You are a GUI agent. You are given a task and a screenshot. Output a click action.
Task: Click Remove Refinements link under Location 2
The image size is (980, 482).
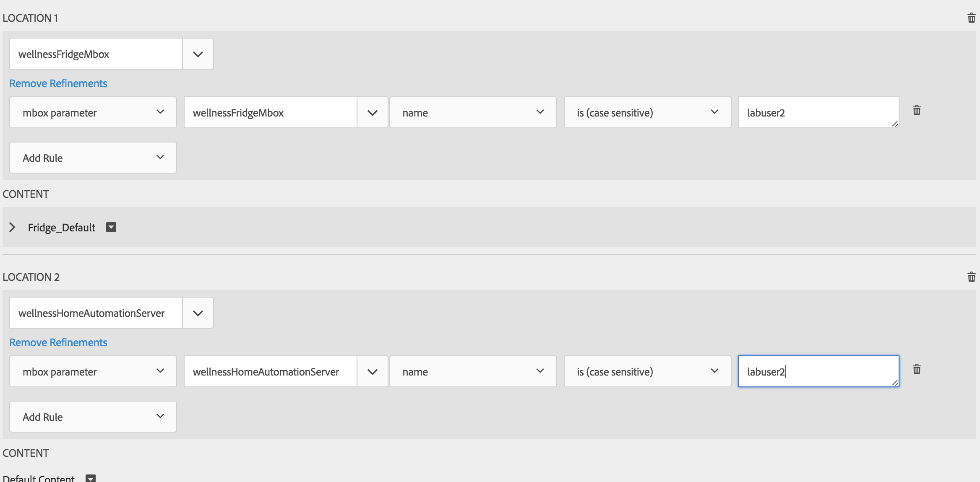[x=58, y=342]
